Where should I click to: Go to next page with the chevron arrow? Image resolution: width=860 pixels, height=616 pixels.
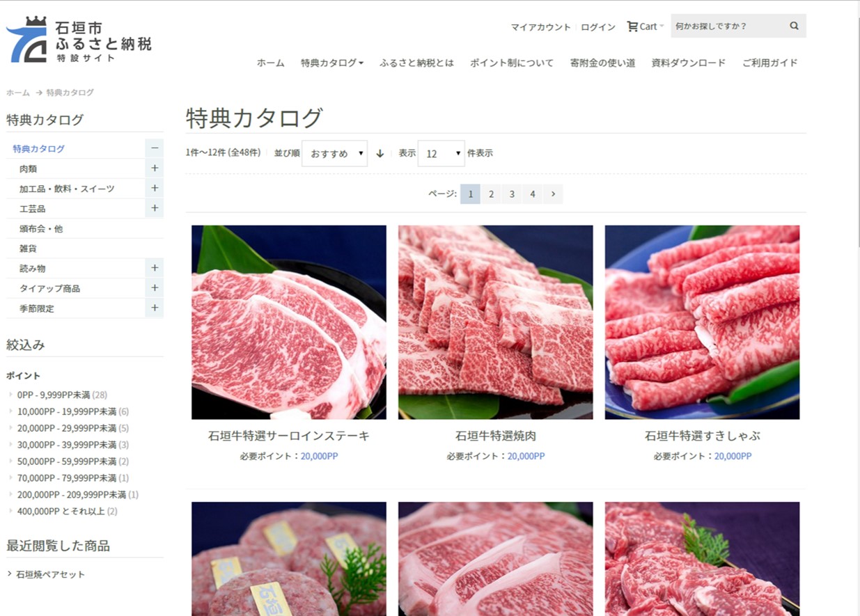click(x=553, y=194)
